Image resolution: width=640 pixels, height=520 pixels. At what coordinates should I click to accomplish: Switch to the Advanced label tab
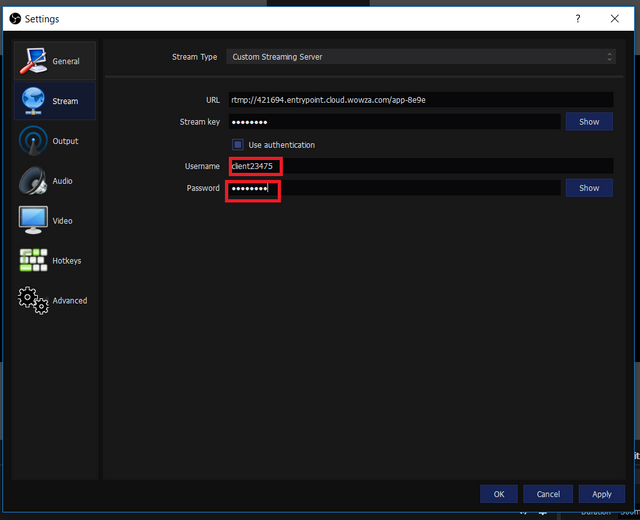pos(70,301)
